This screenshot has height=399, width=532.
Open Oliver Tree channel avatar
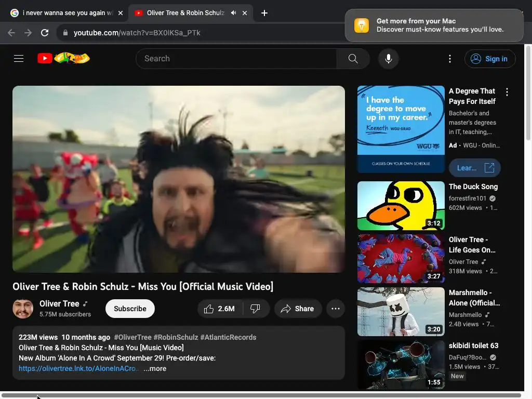pos(23,309)
